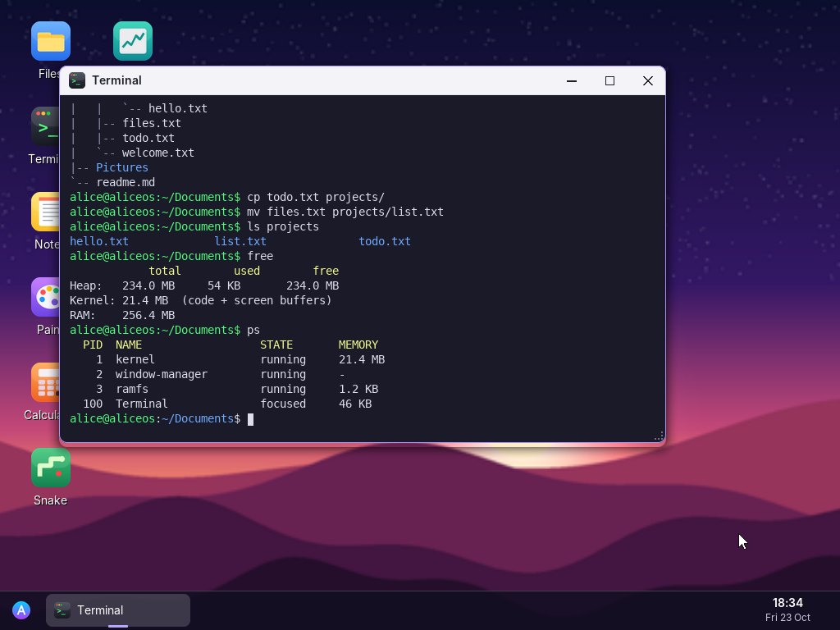Click 'hello.txt' in ls projects output
The width and height of the screenshot is (840, 630).
coord(99,242)
